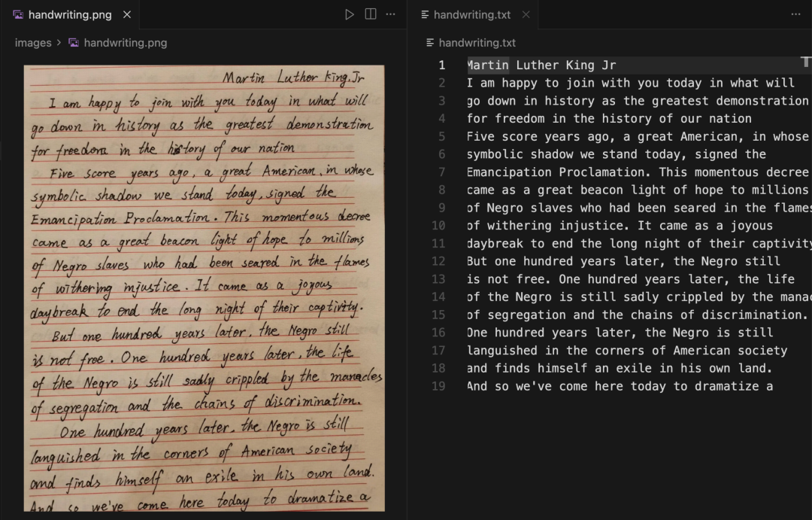Viewport: 812px width, 520px height.
Task: Click the line 'of withering injustice. It came as a joyous'
Action: coord(620,226)
